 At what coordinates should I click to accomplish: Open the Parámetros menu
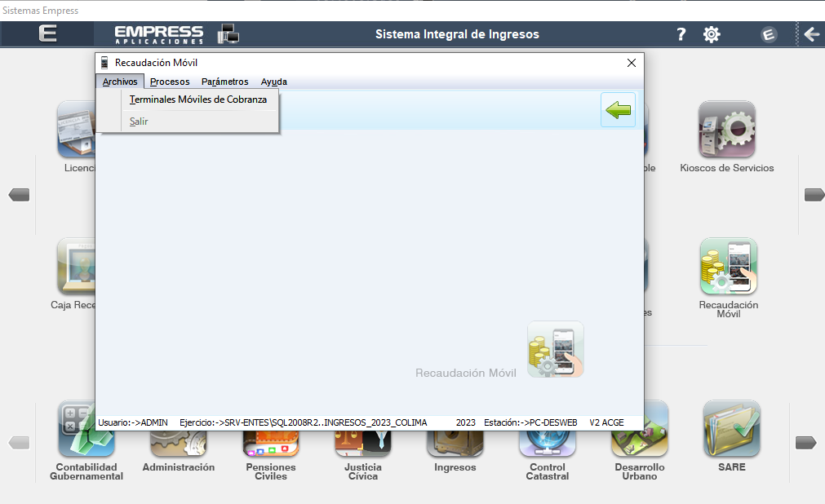(x=224, y=82)
